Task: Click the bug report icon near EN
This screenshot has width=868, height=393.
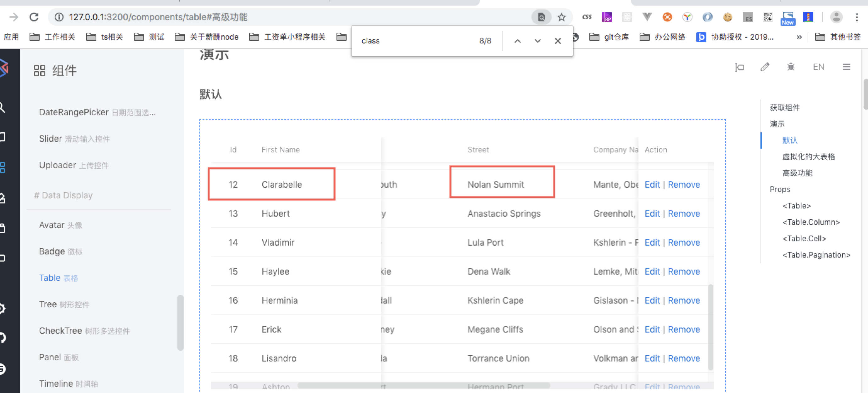Action: pyautogui.click(x=791, y=67)
